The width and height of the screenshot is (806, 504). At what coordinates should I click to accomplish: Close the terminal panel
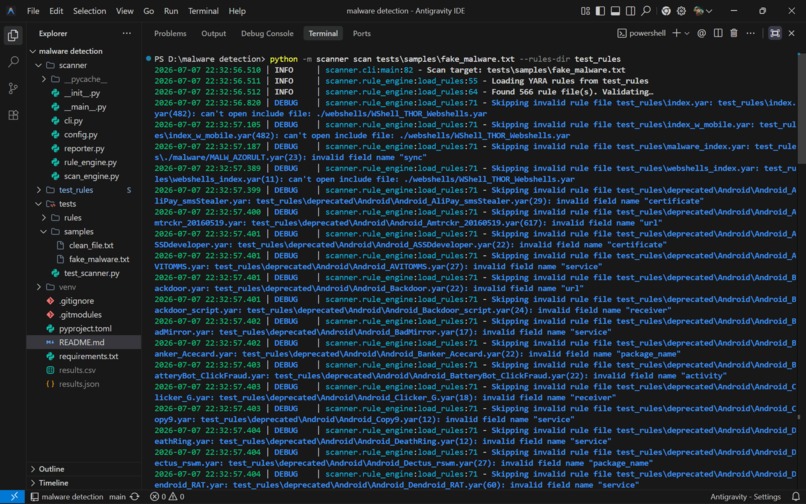click(792, 33)
